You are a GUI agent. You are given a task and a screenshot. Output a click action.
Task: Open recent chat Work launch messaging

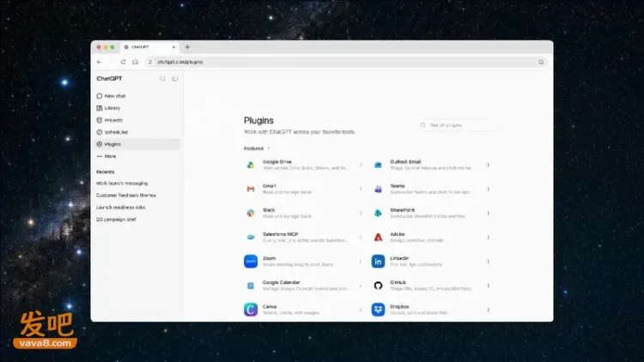coord(122,184)
